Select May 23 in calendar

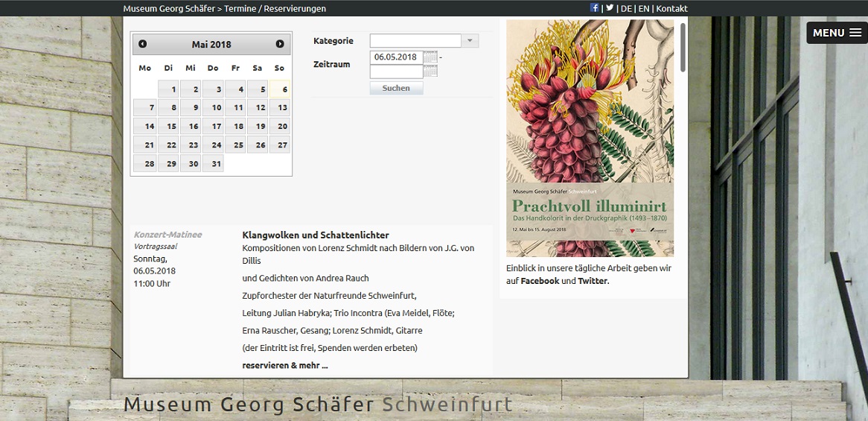(191, 145)
